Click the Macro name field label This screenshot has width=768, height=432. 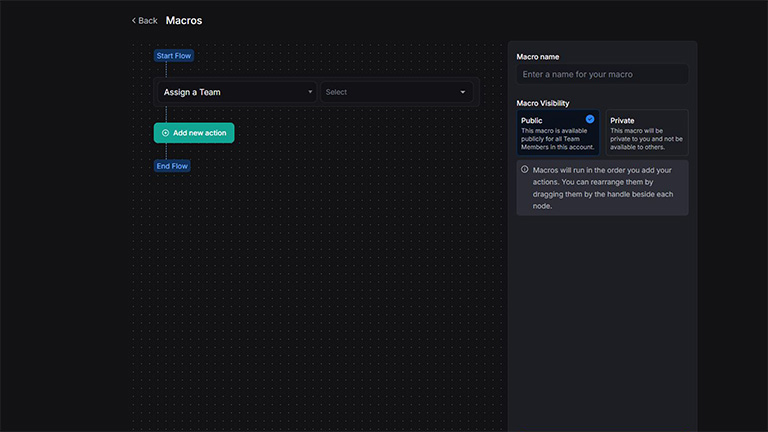point(538,56)
